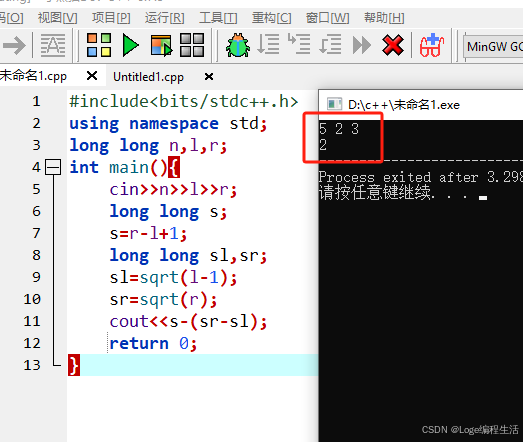
Task: Start debugging with the bug icon
Action: click(x=238, y=45)
